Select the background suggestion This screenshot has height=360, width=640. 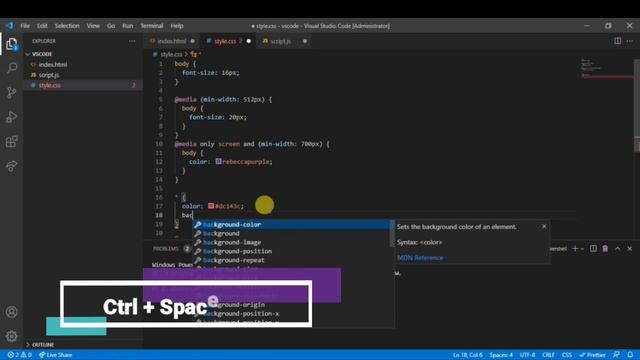(x=291, y=233)
